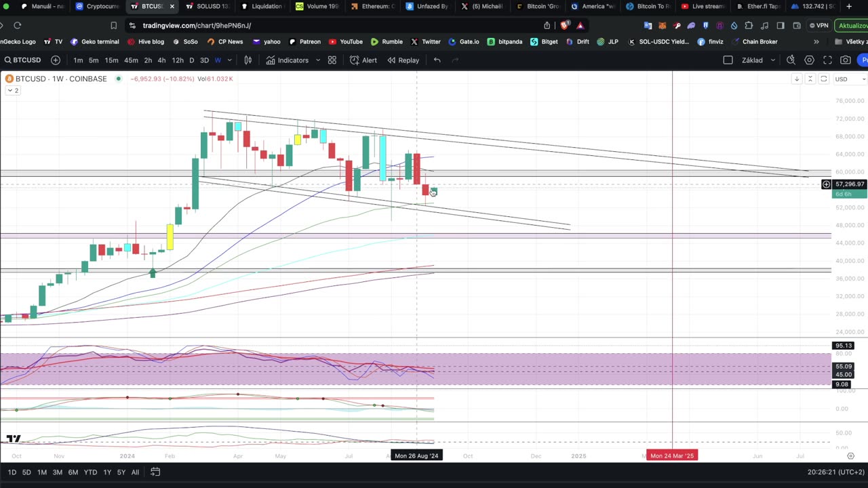Redo the chart action
Viewport: 868px width, 488px height.
pyautogui.click(x=455, y=60)
